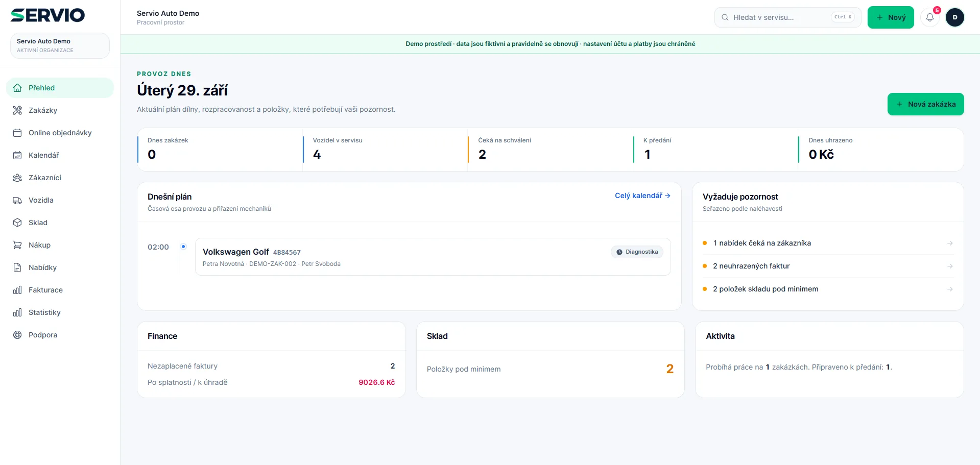Open '2 položek skladu pod minimem' row
980x465 pixels.
click(x=828, y=289)
